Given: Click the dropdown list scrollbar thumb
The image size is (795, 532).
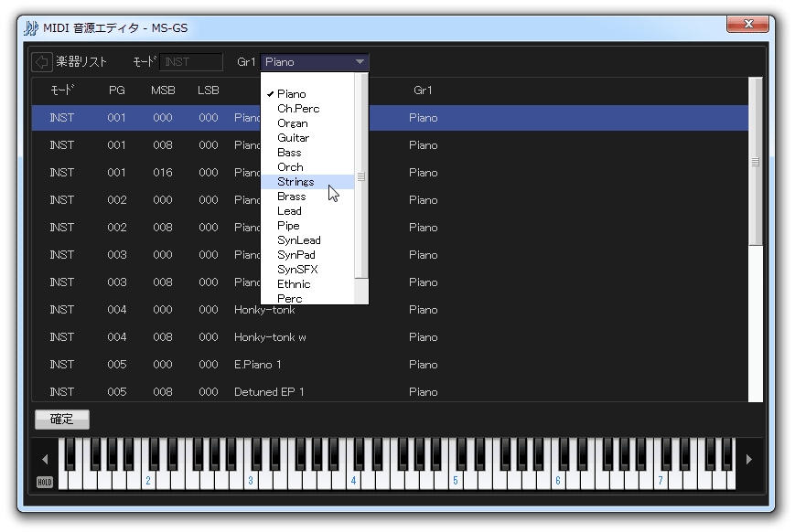Looking at the screenshot, I should pos(361,176).
